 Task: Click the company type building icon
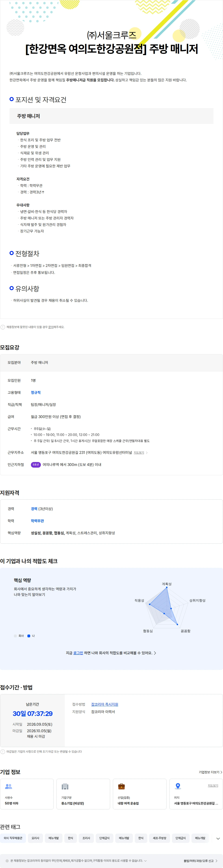coord(65,786)
